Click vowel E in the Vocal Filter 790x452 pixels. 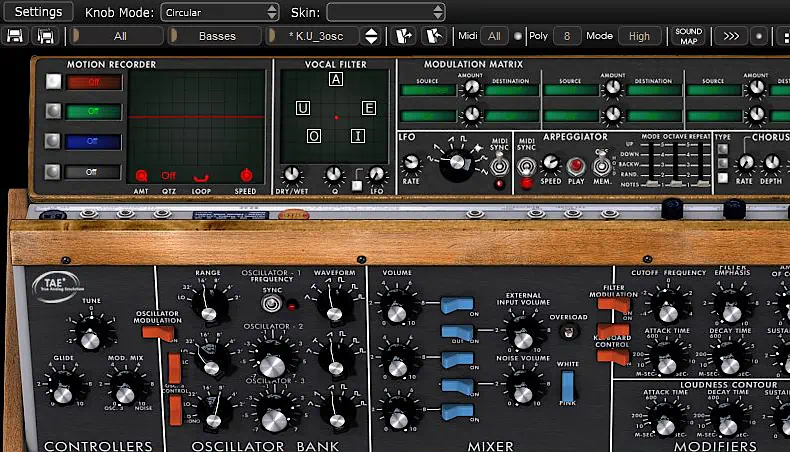click(369, 108)
